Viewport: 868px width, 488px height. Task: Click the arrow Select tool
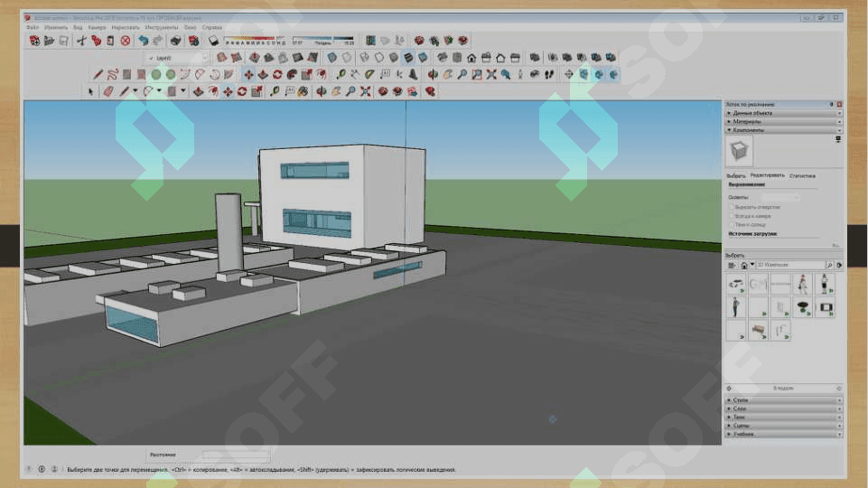pyautogui.click(x=90, y=91)
